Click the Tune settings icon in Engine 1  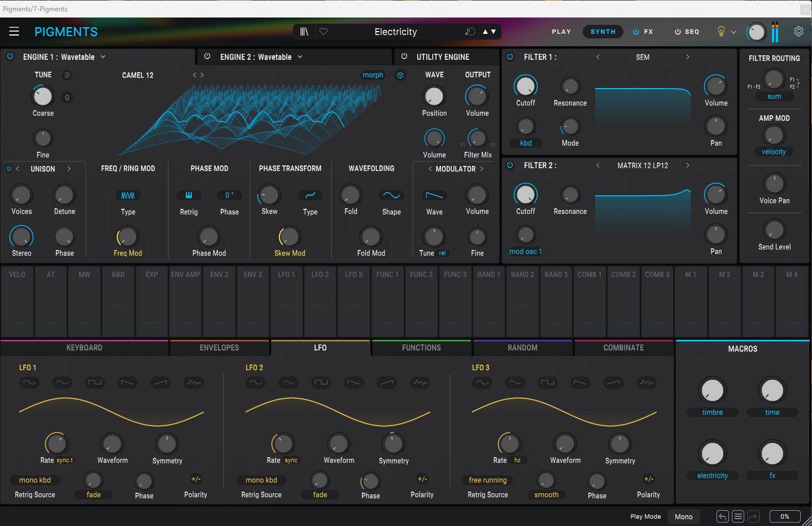(x=67, y=75)
